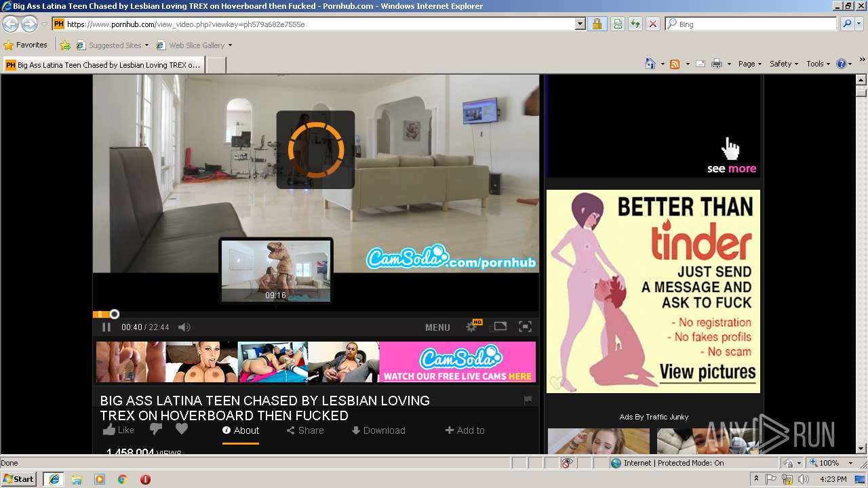Open Windows Explorer folder in taskbar
The height and width of the screenshot is (488, 868).
point(77,479)
